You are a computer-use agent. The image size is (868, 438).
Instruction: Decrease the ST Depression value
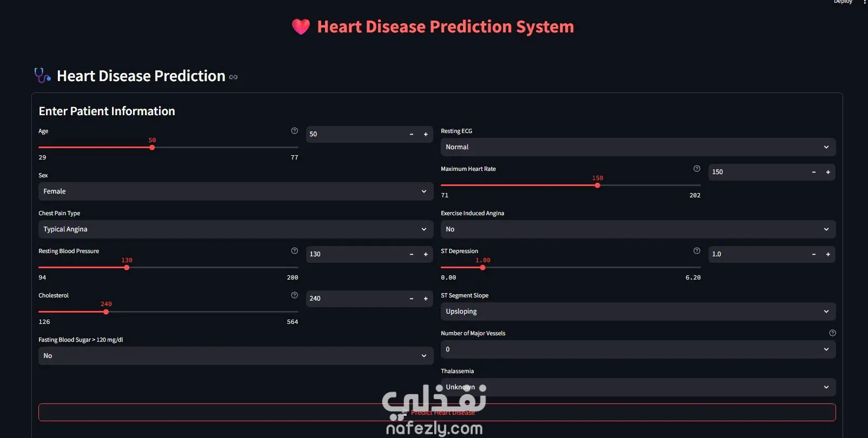[814, 254]
